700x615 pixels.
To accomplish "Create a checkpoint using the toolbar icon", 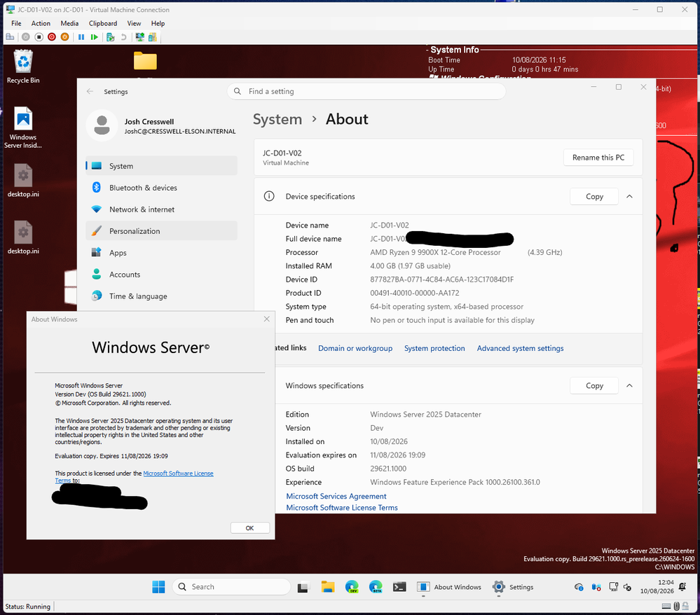I will click(x=110, y=37).
